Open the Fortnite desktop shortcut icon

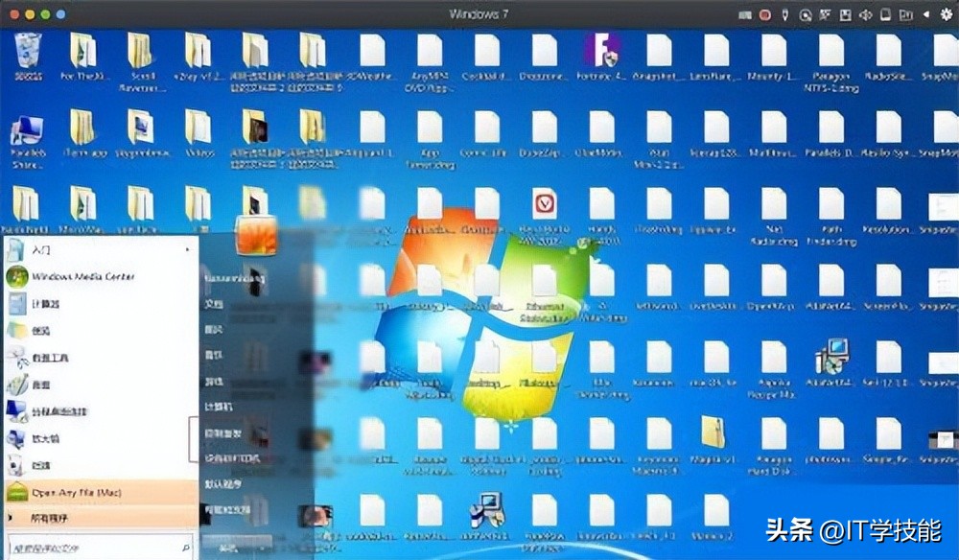pos(603,51)
